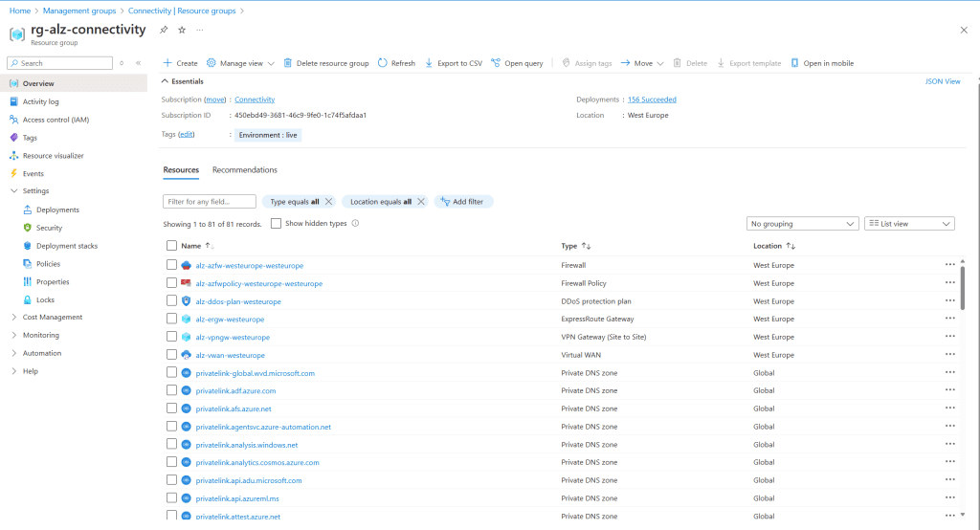Open Deployment stacks in sidebar
The width and height of the screenshot is (980, 530).
point(66,246)
